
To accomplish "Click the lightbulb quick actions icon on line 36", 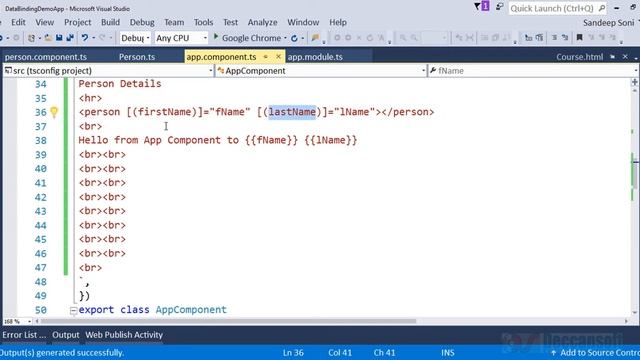I will coord(54,112).
